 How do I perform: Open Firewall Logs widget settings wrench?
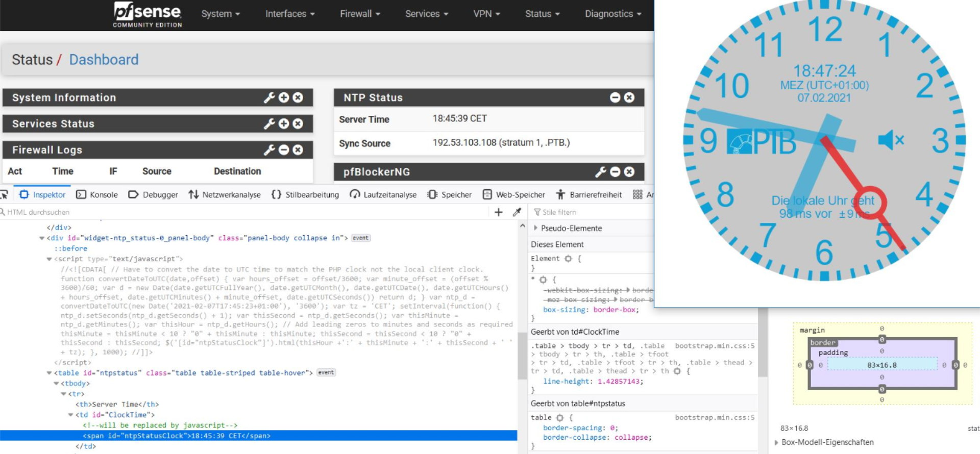(x=269, y=149)
